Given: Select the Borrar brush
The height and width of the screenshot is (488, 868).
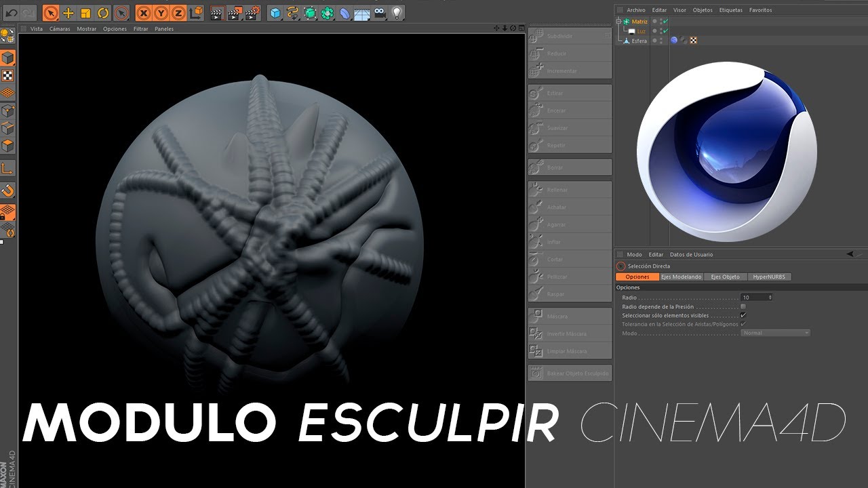Looking at the screenshot, I should pyautogui.click(x=570, y=167).
